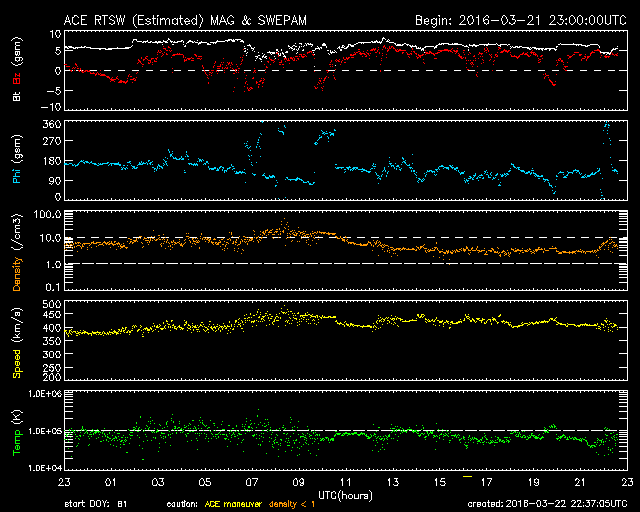Click the '200' tick on the Speed axis

(x=52, y=377)
